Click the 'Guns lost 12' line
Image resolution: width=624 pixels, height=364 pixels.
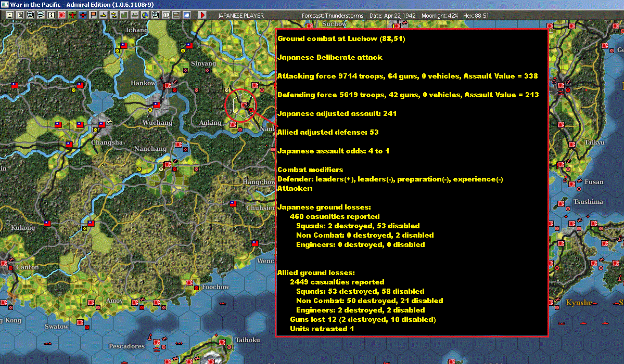pos(363,319)
